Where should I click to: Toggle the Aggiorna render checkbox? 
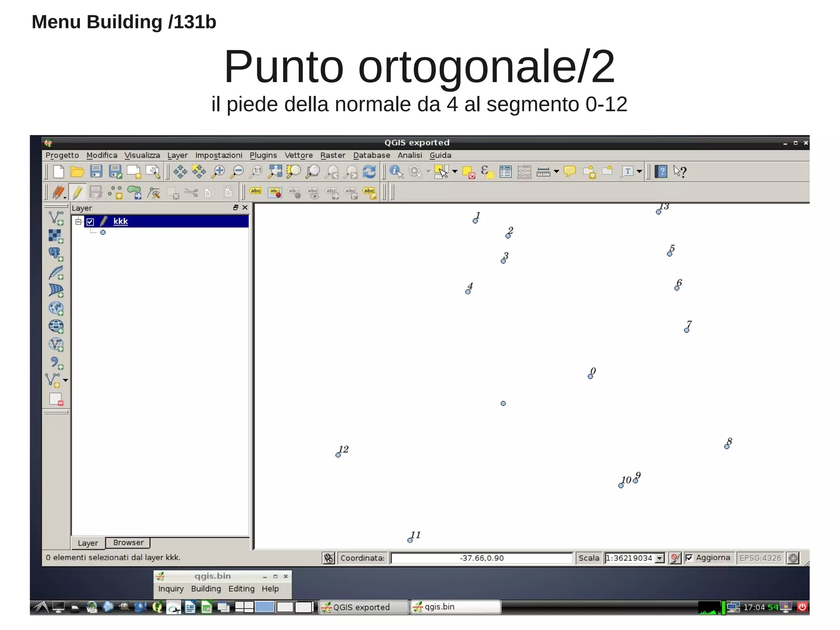click(x=689, y=558)
